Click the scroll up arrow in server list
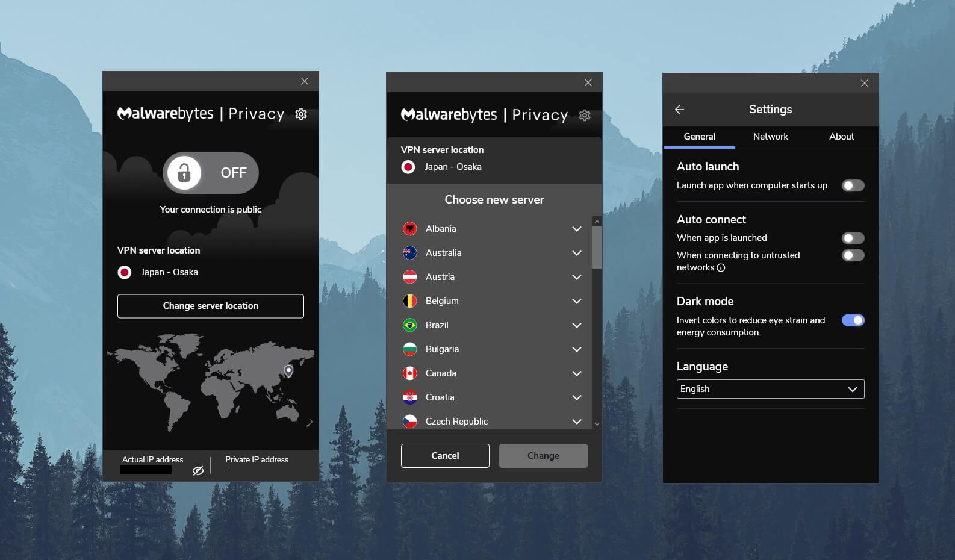955x560 pixels. 597,222
